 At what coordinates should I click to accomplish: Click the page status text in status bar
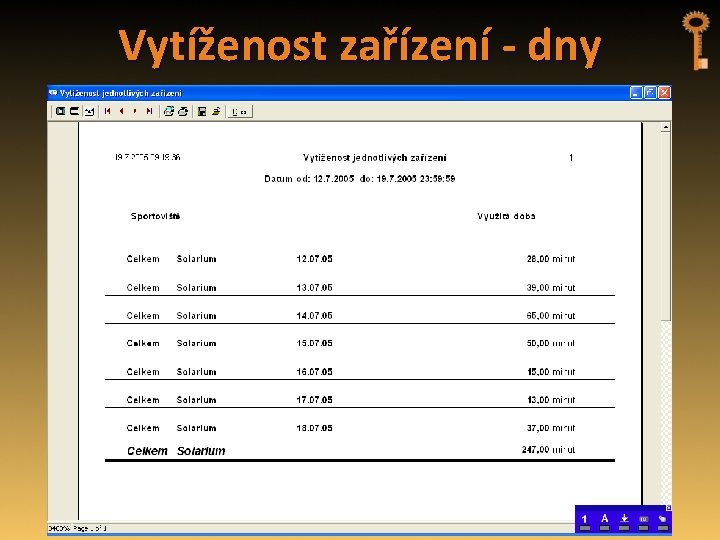(x=78, y=529)
